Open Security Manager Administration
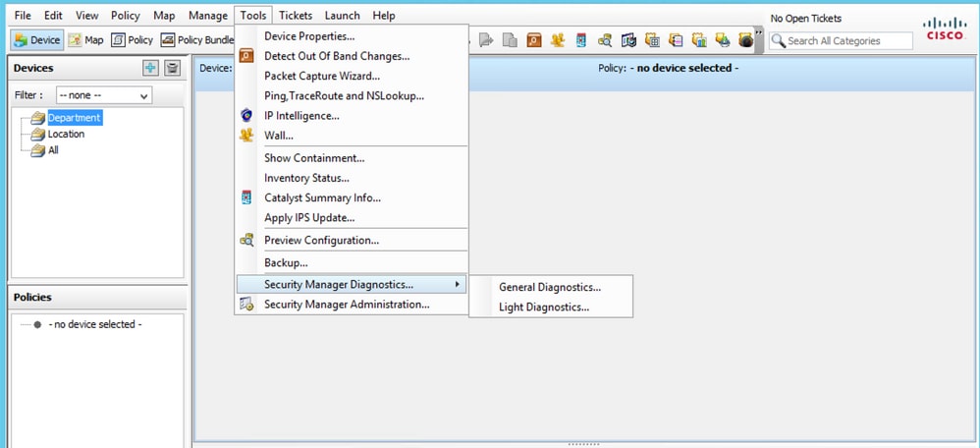 coord(352,305)
